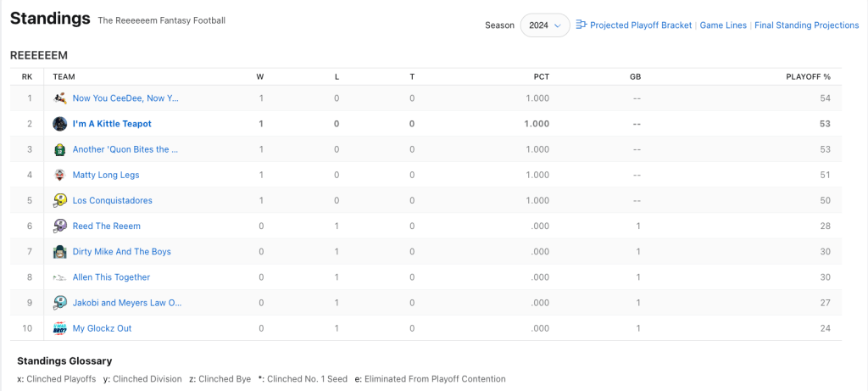
Task: Click the Los Conquistadores helmet logo
Action: (60, 200)
